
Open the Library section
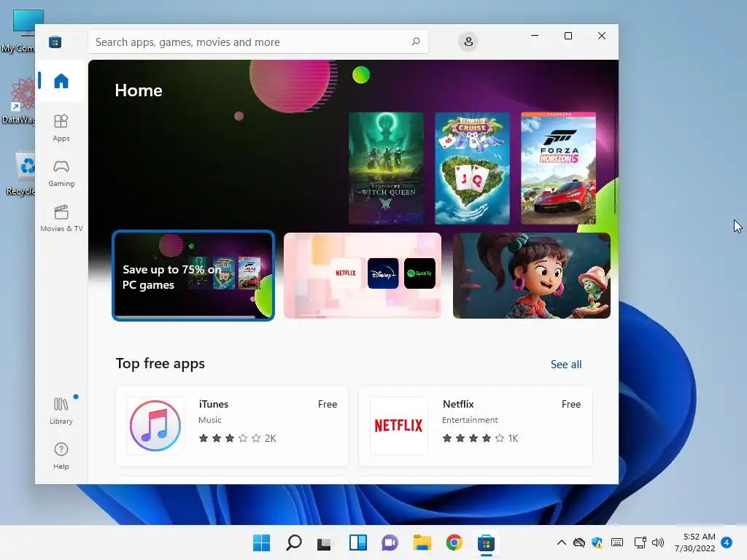pos(61,411)
